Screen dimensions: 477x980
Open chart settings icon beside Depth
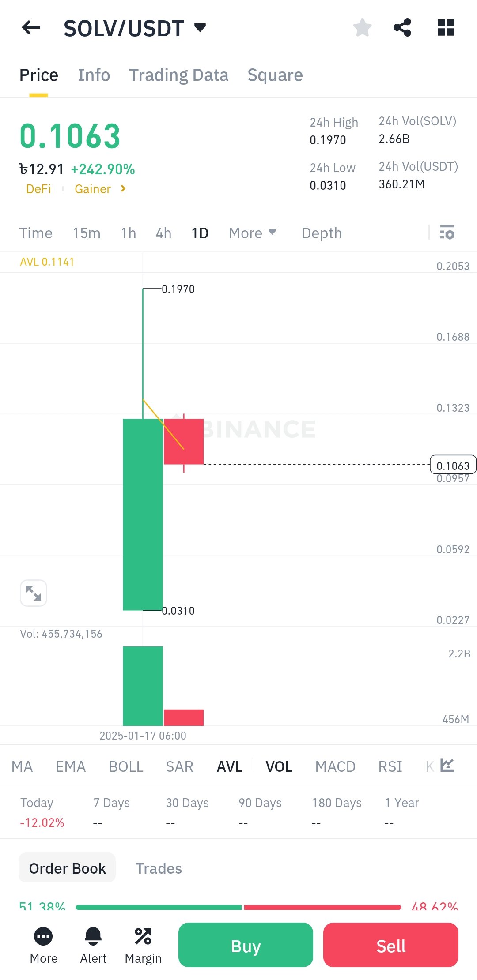447,233
